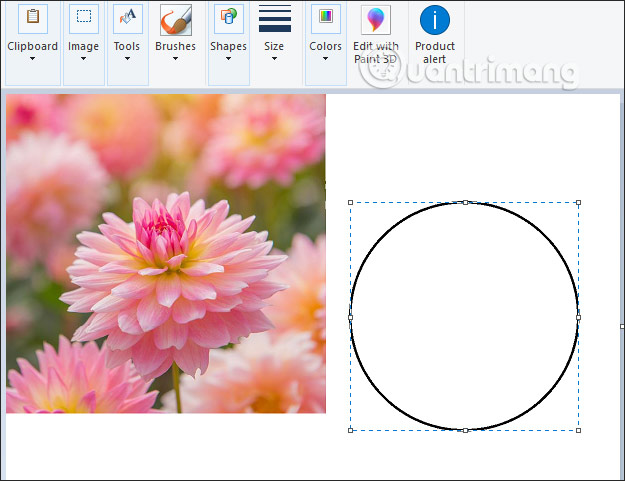Click the bottom-right handle of circle selection
625x481 pixels.
578,430
